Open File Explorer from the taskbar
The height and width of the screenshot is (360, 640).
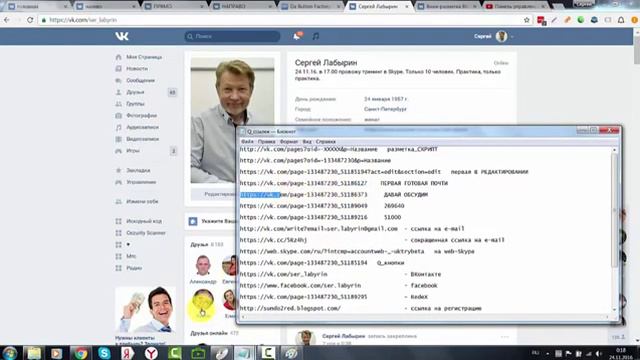click(34, 353)
